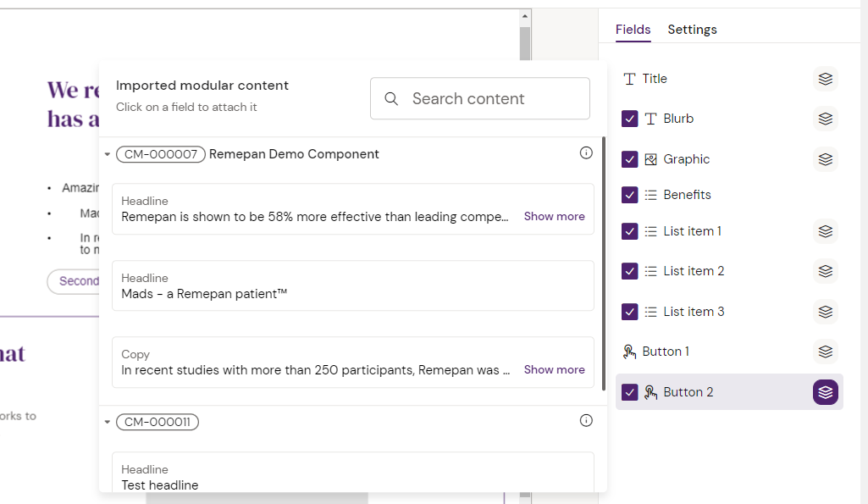
Task: Click the modular content icon beside Title
Action: coord(826,79)
